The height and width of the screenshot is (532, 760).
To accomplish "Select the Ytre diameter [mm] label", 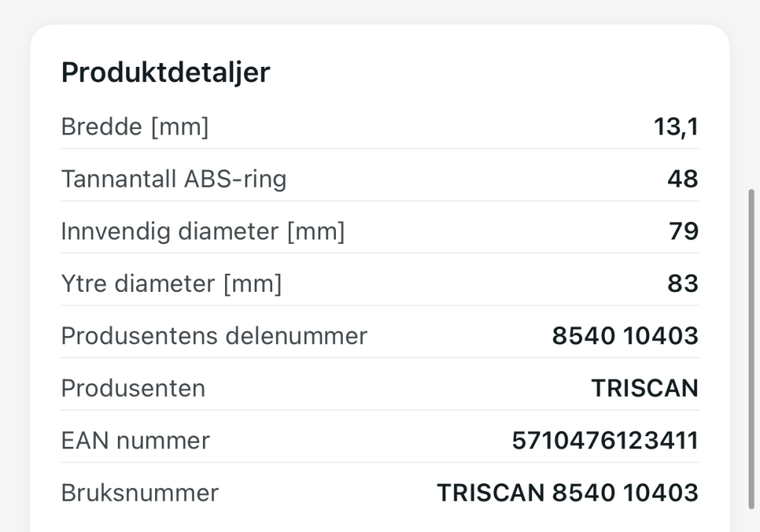I will click(172, 283).
